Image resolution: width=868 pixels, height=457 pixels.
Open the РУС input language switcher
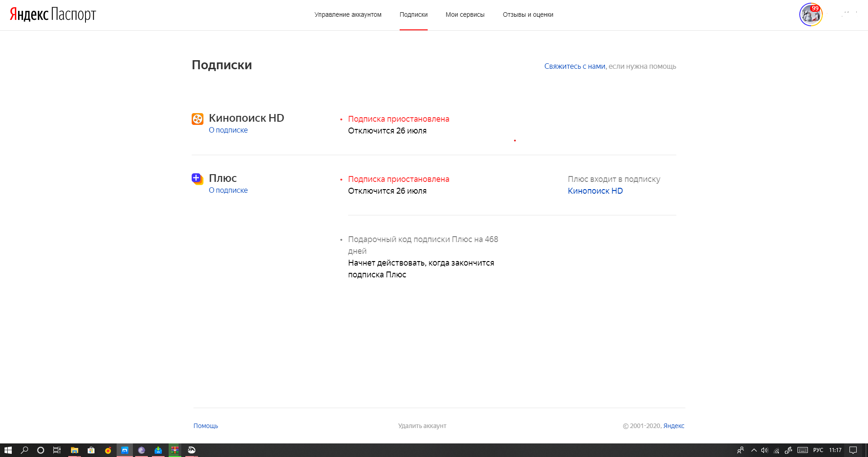tap(818, 450)
